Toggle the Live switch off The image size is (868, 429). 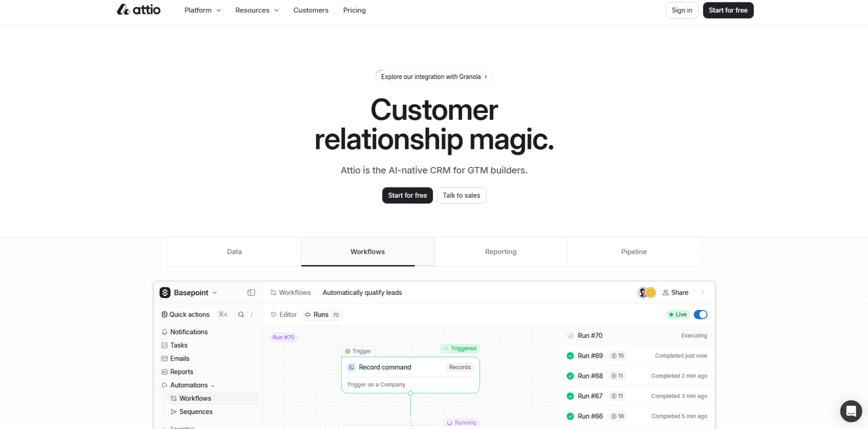[x=700, y=314]
